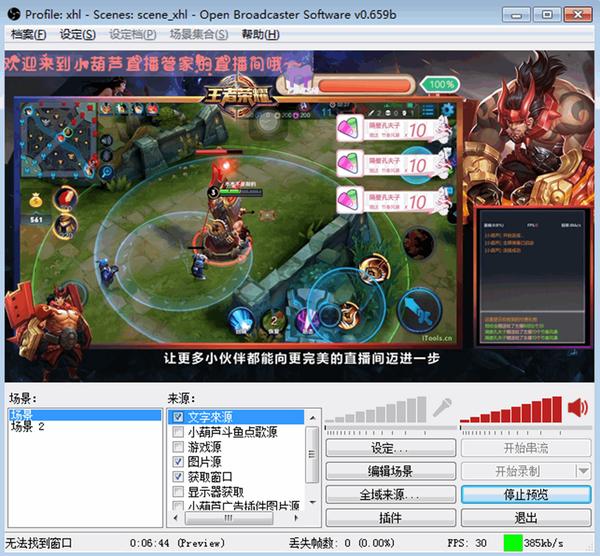This screenshot has width=600, height=556.
Task: Adjust the desktop audio red volume bars
Action: (511, 410)
